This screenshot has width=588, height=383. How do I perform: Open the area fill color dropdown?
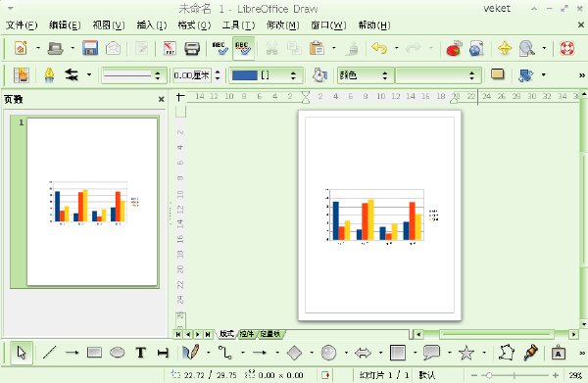coord(438,75)
